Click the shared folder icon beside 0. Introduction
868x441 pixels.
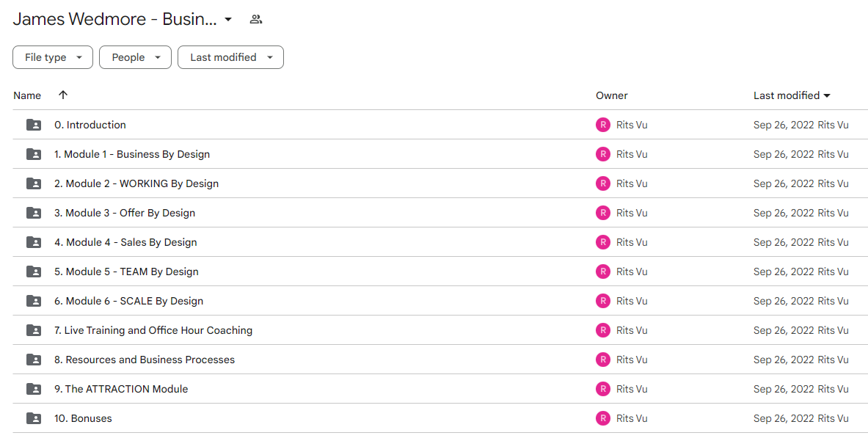tap(34, 125)
